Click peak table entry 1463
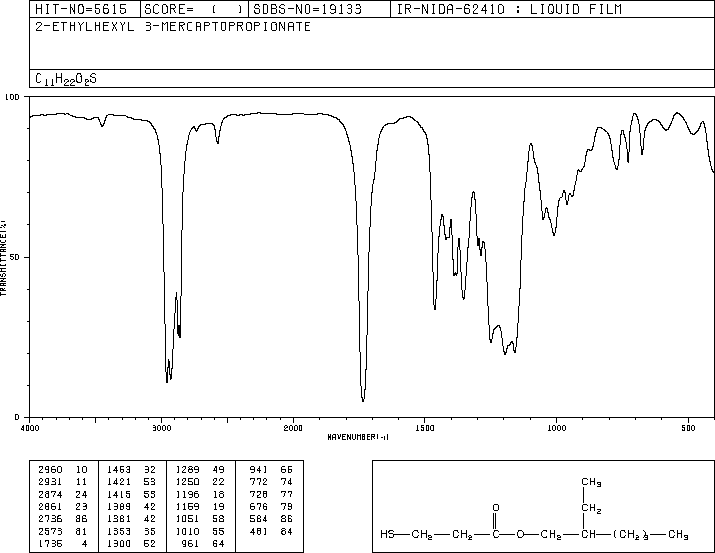 pyautogui.click(x=119, y=470)
